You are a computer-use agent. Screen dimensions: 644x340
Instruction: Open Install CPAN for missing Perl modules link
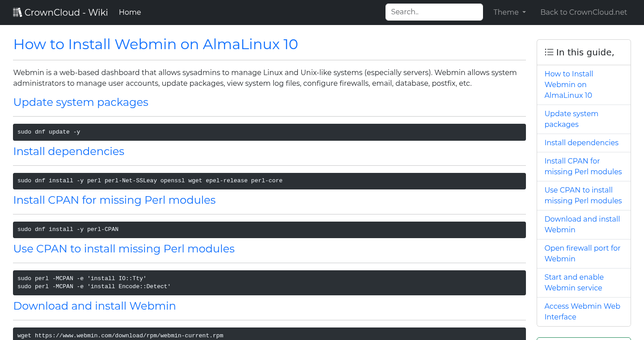coord(583,166)
